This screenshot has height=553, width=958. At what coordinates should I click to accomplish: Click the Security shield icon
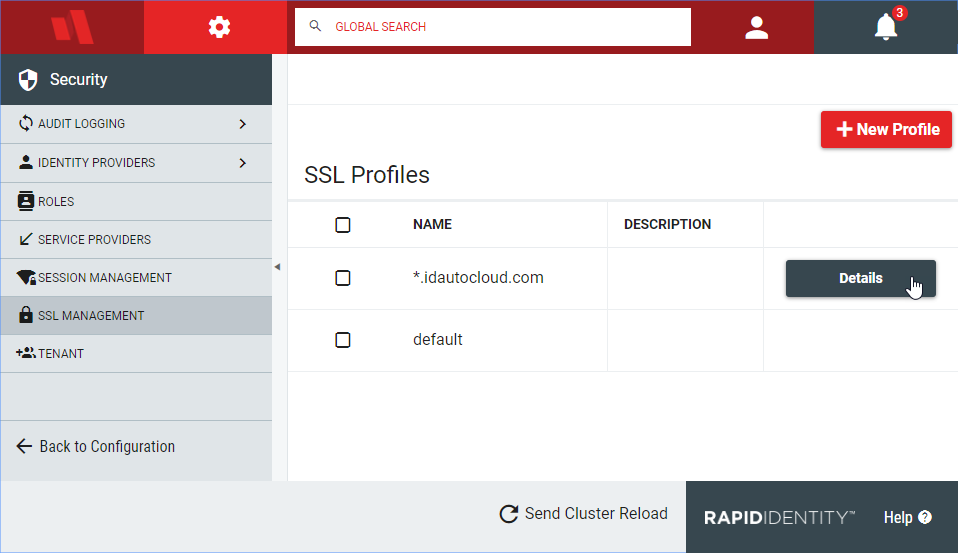28,79
